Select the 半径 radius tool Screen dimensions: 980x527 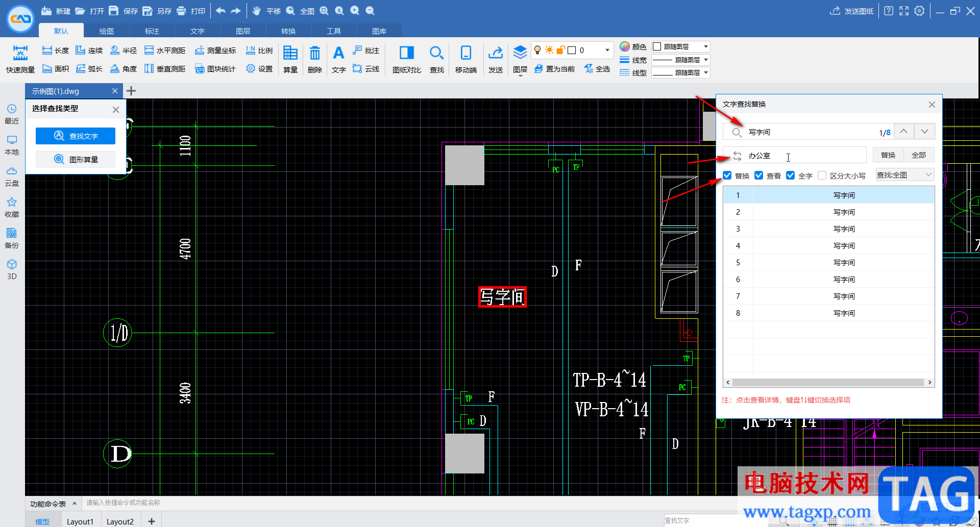point(124,51)
